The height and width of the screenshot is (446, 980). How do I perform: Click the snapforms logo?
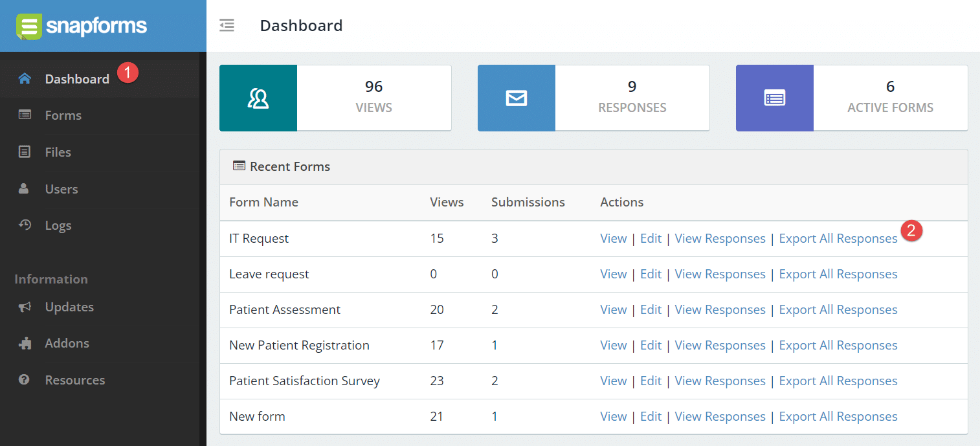point(82,26)
